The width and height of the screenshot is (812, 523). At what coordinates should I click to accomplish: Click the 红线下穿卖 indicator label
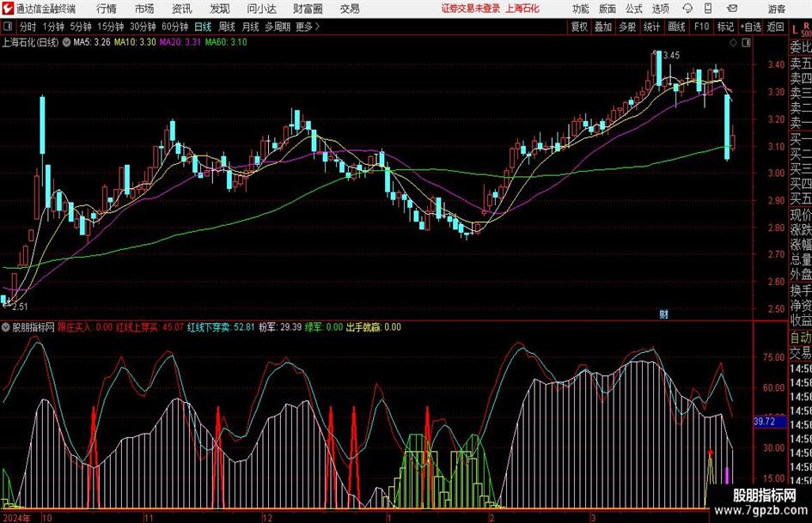209,327
